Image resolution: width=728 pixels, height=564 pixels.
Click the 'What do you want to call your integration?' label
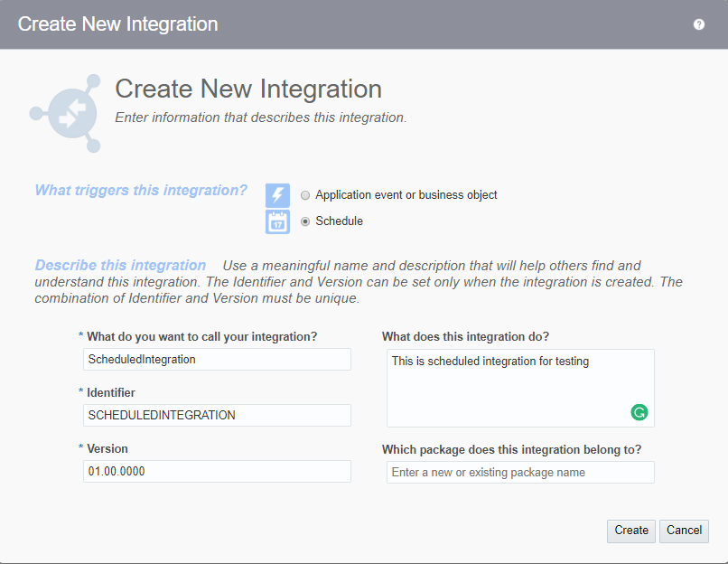click(201, 337)
